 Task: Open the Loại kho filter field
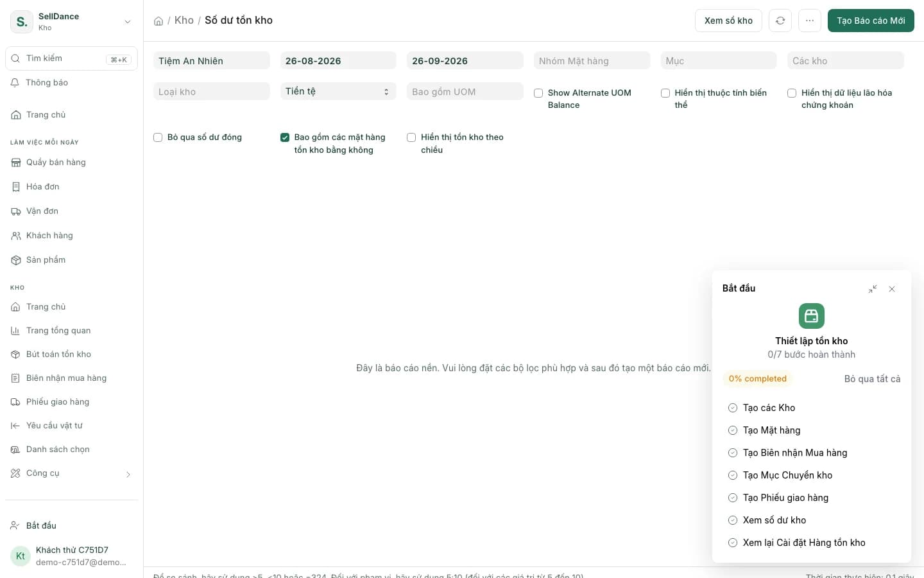point(212,91)
